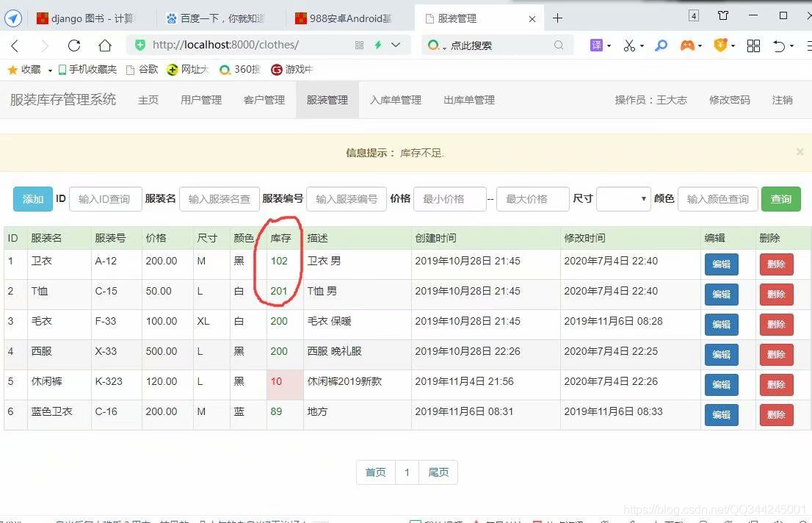The image size is (812, 523).
Task: Open the 手机收藏夹 bookmark
Action: pyautogui.click(x=87, y=70)
